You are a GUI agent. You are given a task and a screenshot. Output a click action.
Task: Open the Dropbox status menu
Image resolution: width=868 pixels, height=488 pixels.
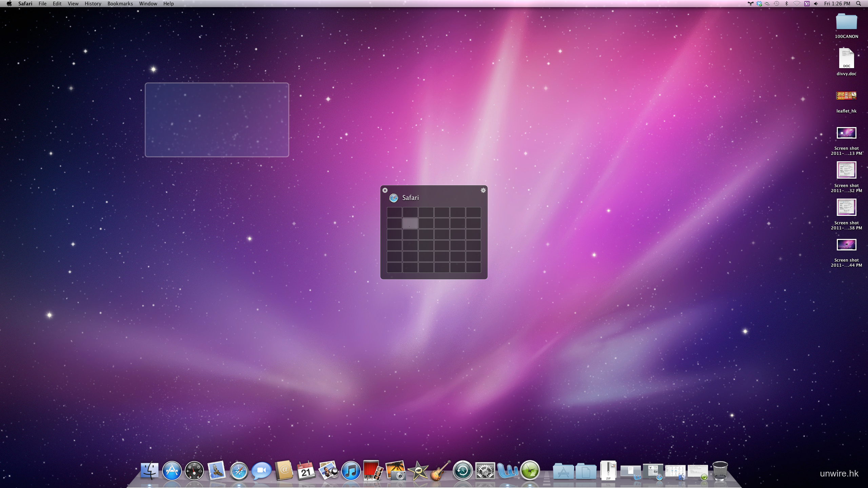tap(759, 4)
